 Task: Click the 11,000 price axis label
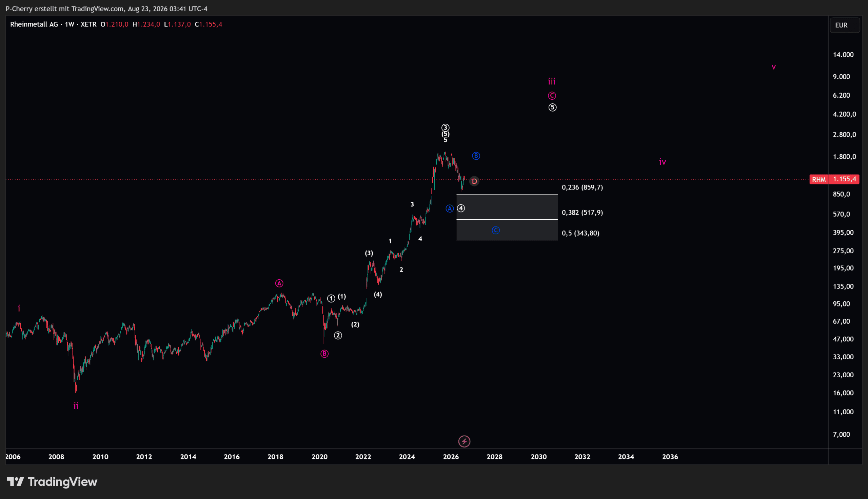[x=843, y=412]
